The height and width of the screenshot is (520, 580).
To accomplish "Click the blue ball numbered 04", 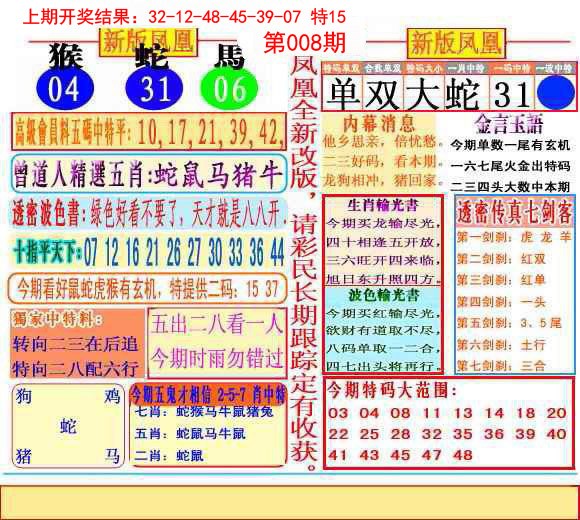I will click(x=65, y=89).
